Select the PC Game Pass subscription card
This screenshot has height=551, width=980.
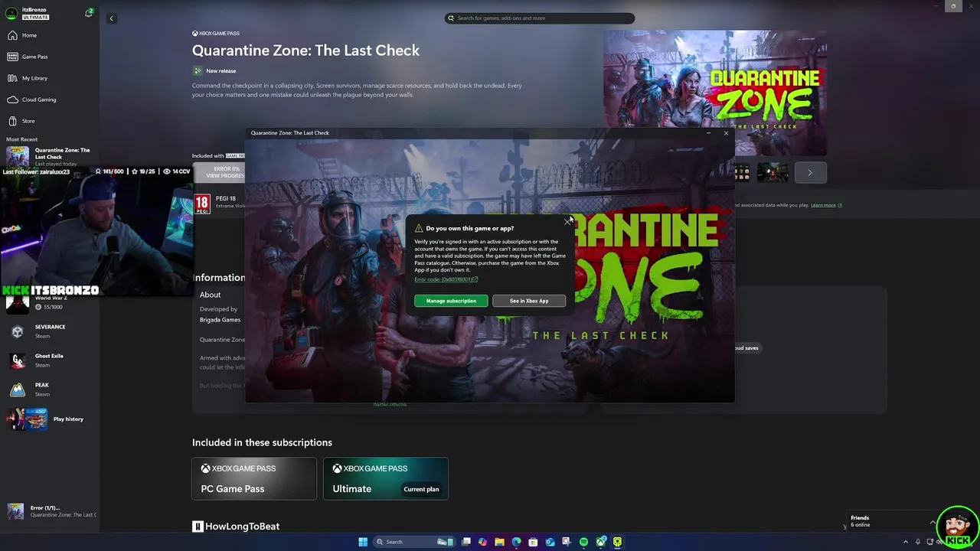click(253, 478)
